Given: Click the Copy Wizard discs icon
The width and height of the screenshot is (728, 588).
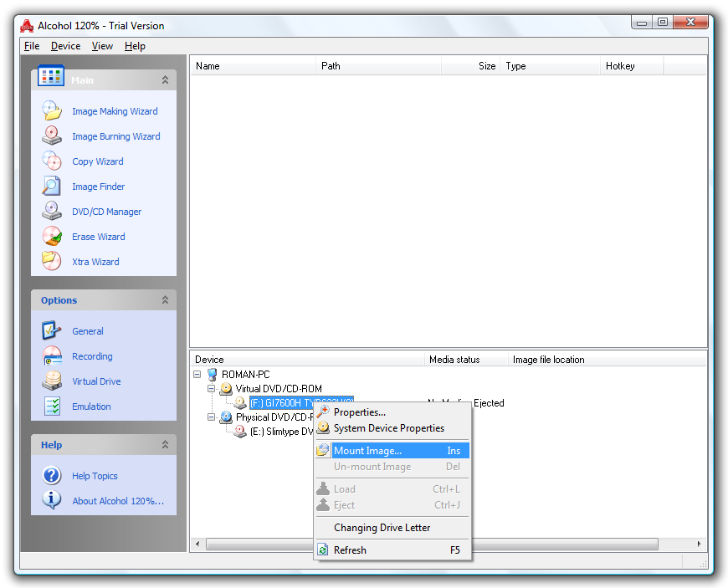Looking at the screenshot, I should [52, 161].
